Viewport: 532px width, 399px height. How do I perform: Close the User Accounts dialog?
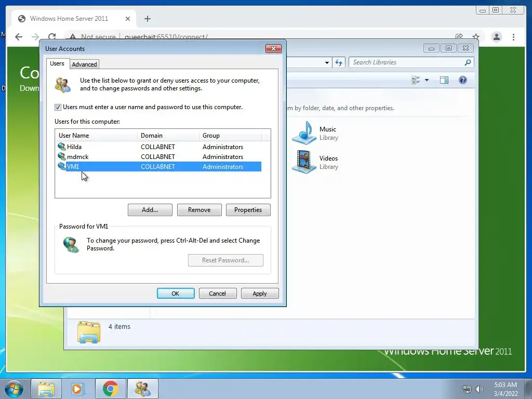pos(273,48)
